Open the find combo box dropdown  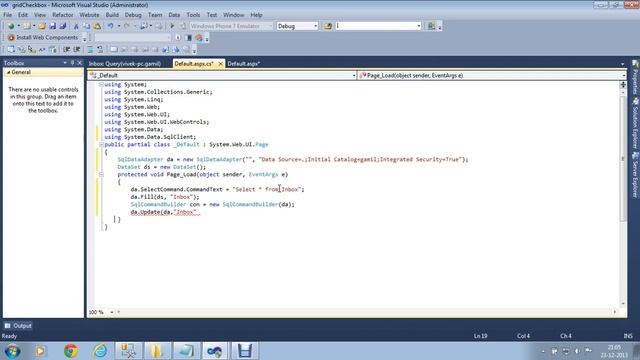(x=418, y=26)
